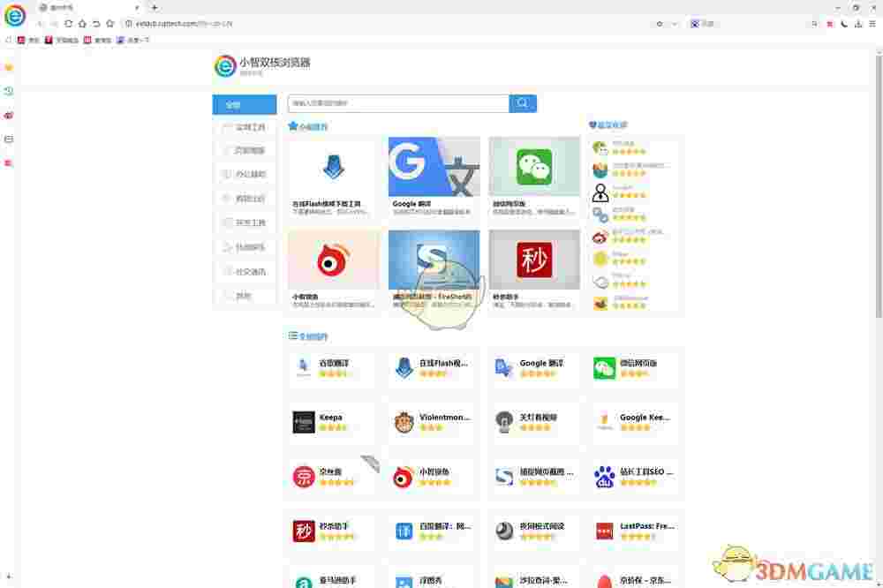Open the Google Keep extension entry
Viewport: 883px width, 588px height.
click(x=634, y=422)
